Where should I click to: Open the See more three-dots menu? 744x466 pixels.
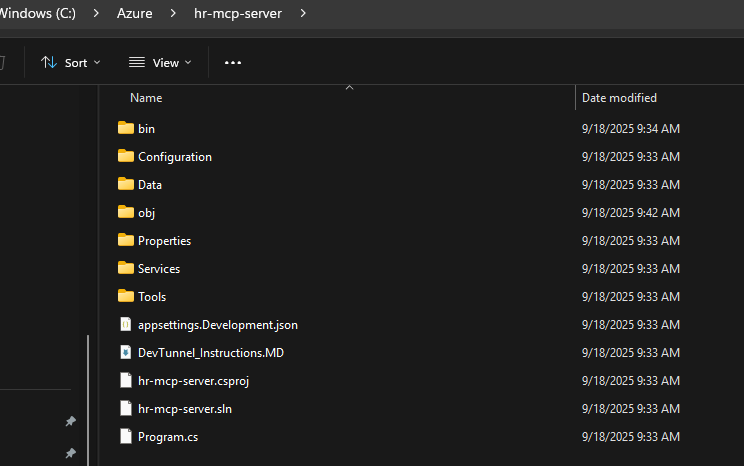233,62
